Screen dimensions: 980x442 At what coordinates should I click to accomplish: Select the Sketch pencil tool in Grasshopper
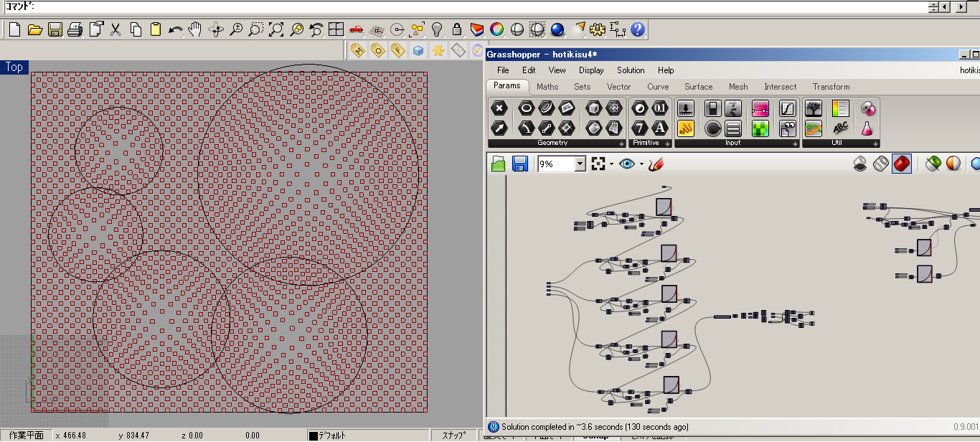656,164
